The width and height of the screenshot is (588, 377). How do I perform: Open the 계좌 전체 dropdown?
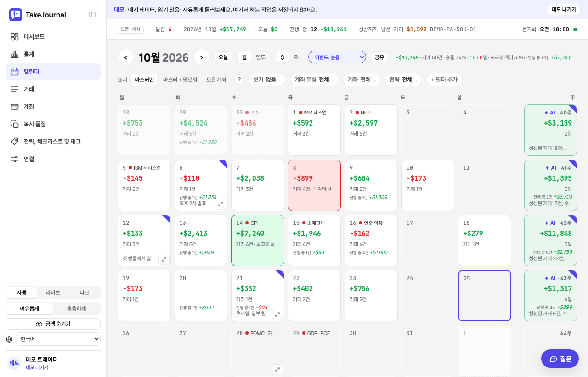pos(362,80)
